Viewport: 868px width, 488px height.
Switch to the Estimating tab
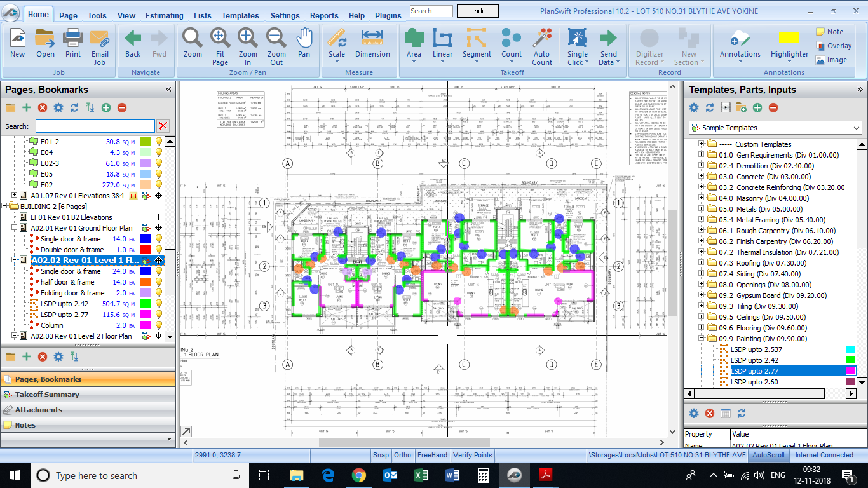point(164,16)
